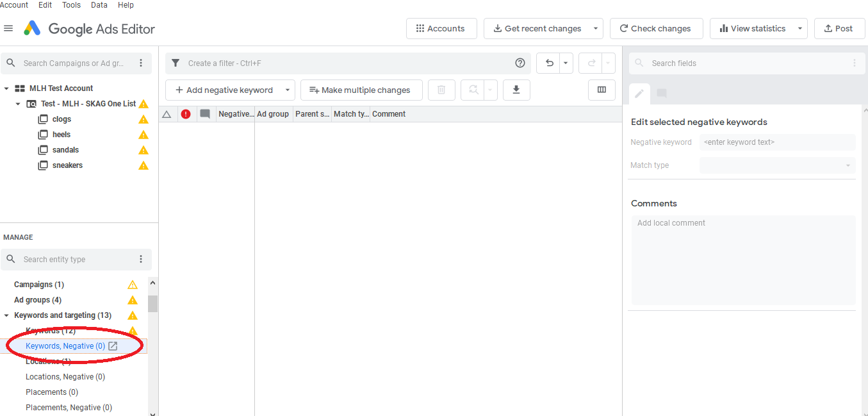Image resolution: width=868 pixels, height=416 pixels.
Task: Select Placements, Negative (0) entry
Action: [x=69, y=408]
